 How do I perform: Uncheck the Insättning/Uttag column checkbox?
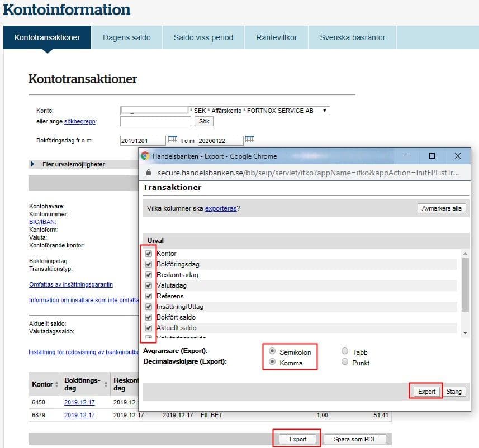tap(149, 307)
